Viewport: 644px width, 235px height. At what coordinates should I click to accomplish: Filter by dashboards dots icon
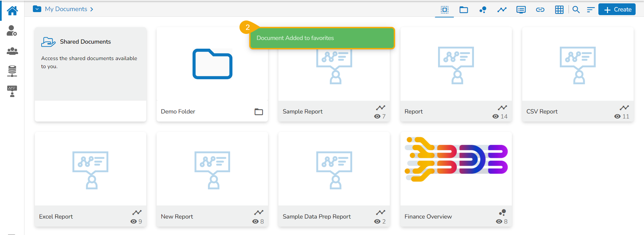coord(483,10)
